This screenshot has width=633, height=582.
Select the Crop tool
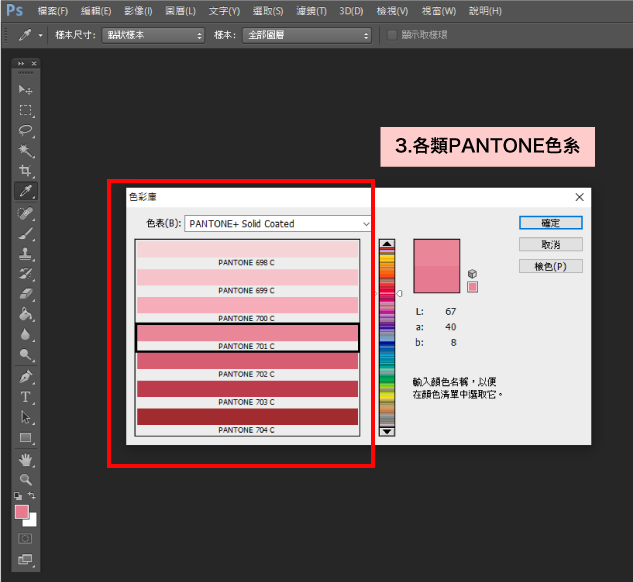[x=25, y=170]
